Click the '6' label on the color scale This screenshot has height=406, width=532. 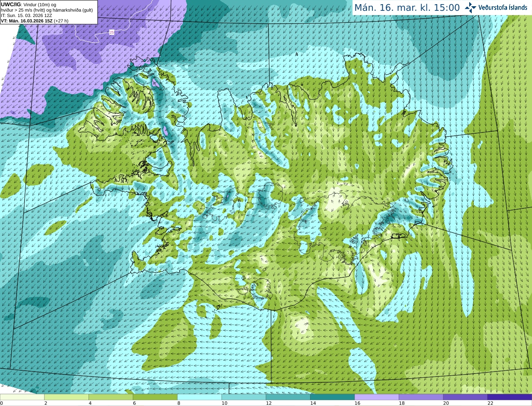pyautogui.click(x=135, y=403)
